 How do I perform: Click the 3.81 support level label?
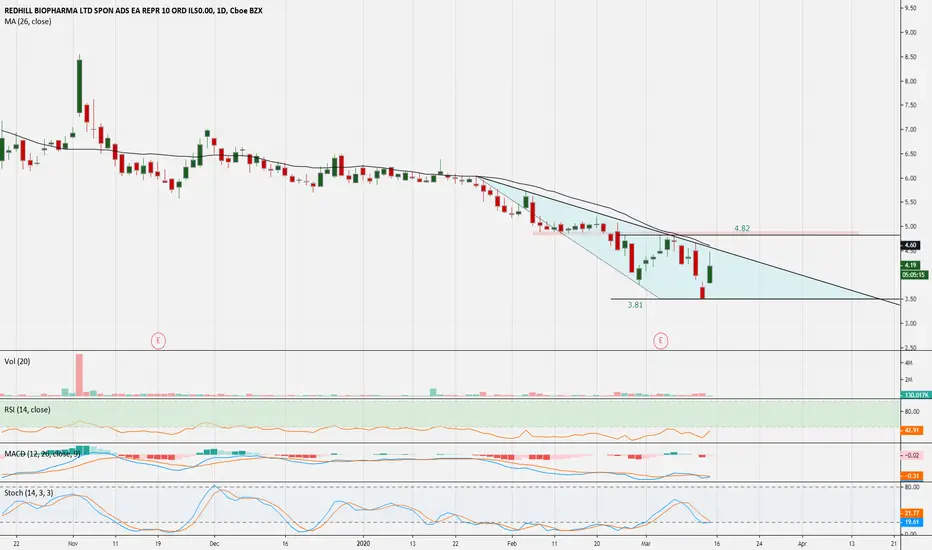(635, 305)
